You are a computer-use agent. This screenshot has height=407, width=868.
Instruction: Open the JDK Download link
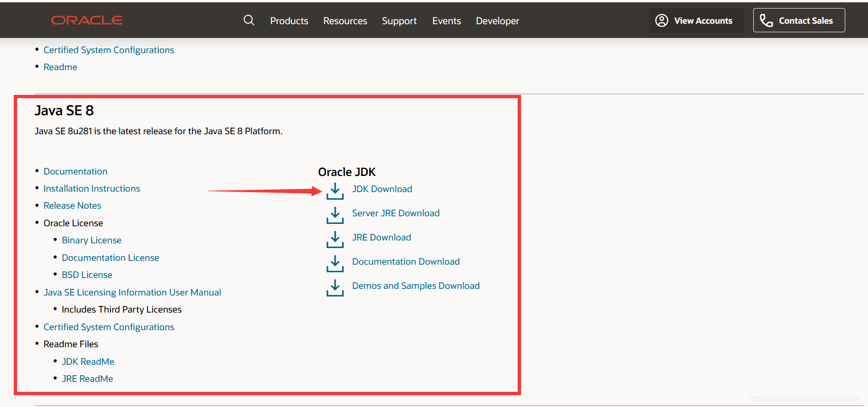[x=382, y=189]
